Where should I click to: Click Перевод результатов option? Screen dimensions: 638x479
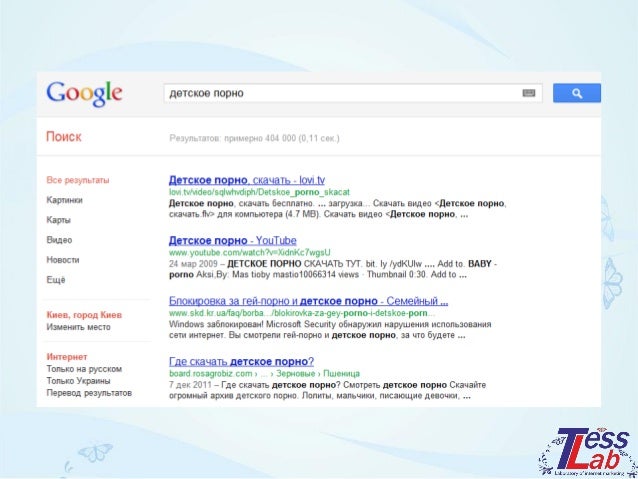coord(89,393)
